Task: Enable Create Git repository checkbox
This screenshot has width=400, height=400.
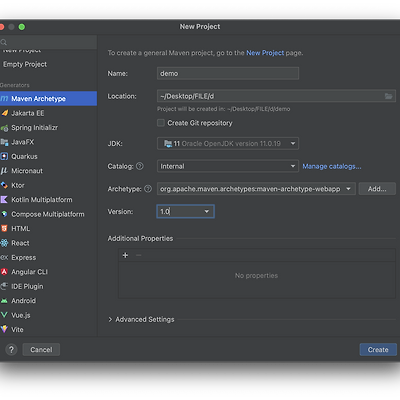Action: pos(161,123)
